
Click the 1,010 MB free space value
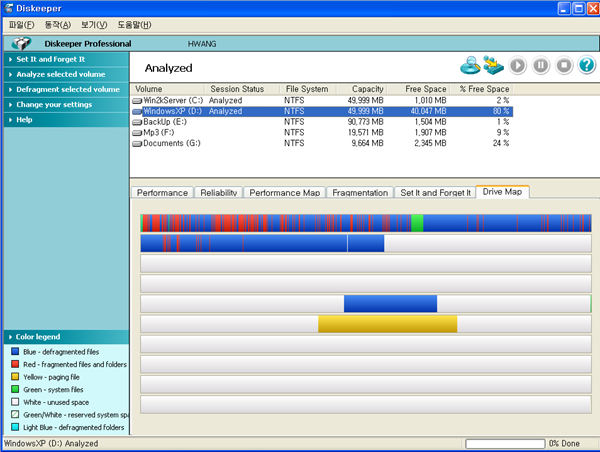[x=430, y=101]
